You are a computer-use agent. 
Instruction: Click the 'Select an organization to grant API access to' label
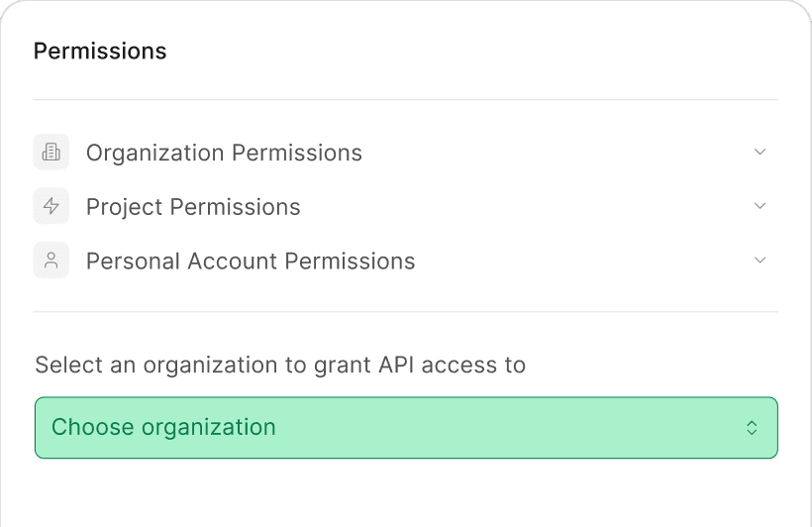(x=280, y=365)
